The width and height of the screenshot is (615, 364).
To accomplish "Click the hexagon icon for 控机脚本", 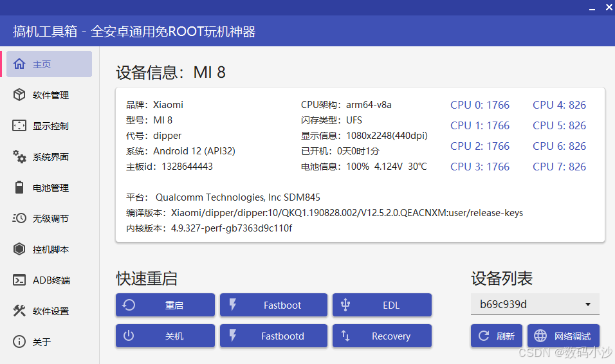I will click(19, 249).
